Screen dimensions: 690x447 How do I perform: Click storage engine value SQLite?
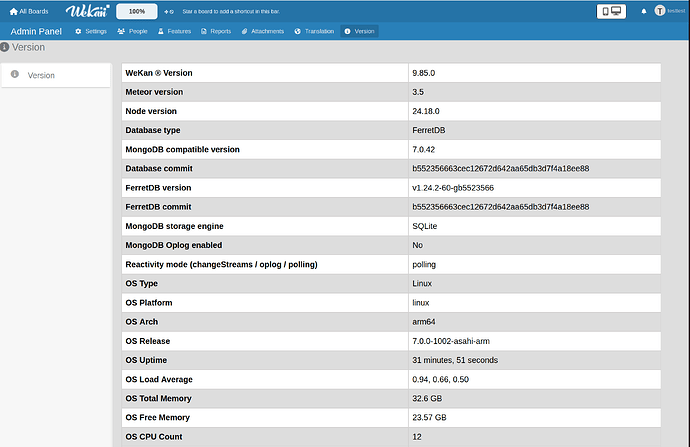click(425, 226)
